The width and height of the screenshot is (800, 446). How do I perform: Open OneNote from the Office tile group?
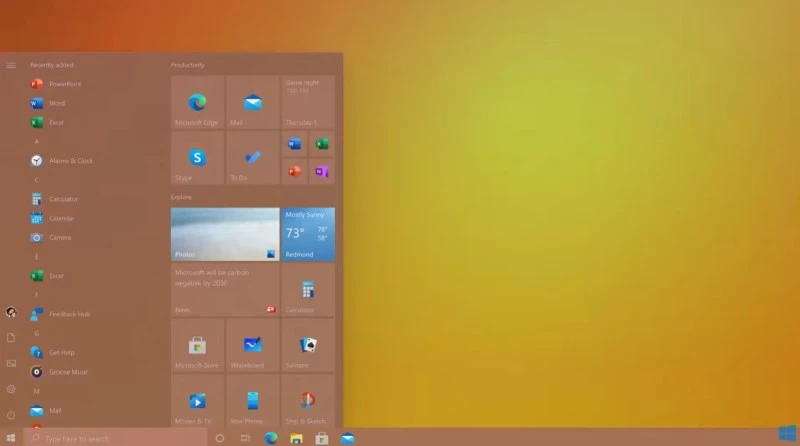[321, 171]
